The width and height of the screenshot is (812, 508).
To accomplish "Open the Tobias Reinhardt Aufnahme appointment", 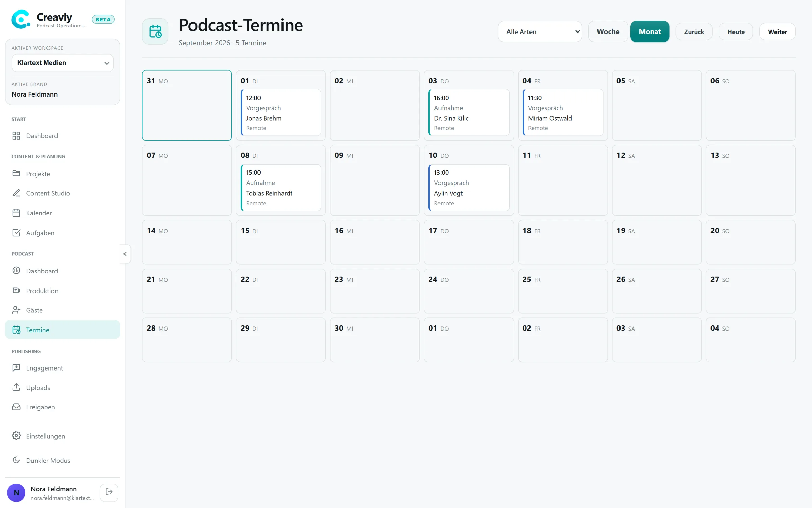I will [x=281, y=188].
